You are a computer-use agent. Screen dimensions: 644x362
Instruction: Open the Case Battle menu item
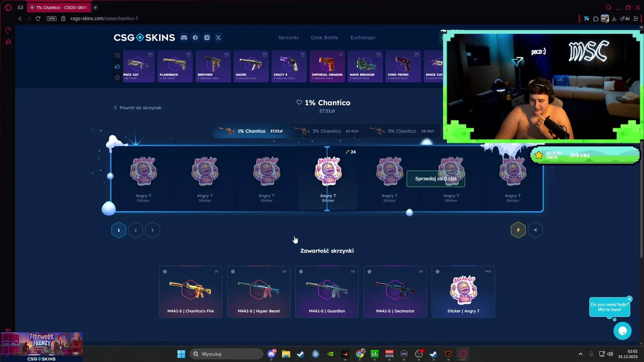coord(325,38)
